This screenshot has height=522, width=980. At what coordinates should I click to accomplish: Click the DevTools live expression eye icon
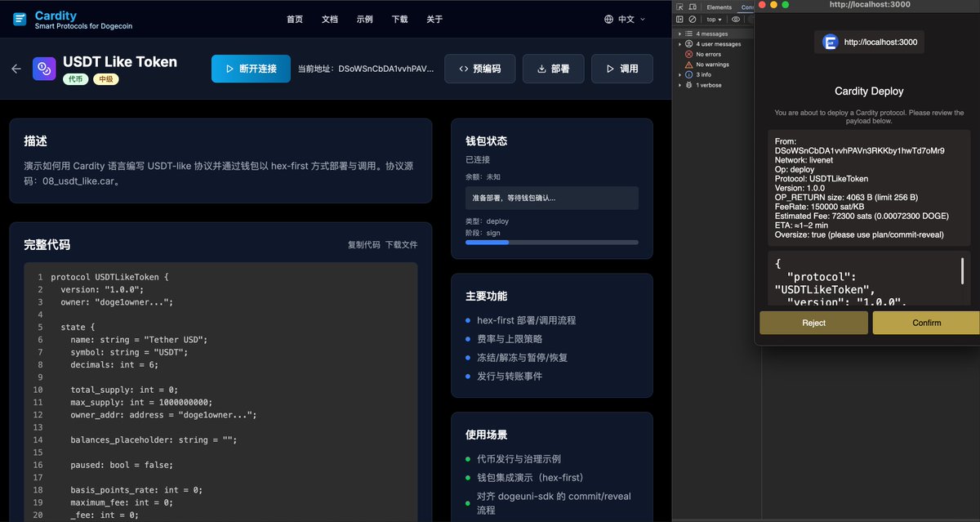point(736,19)
